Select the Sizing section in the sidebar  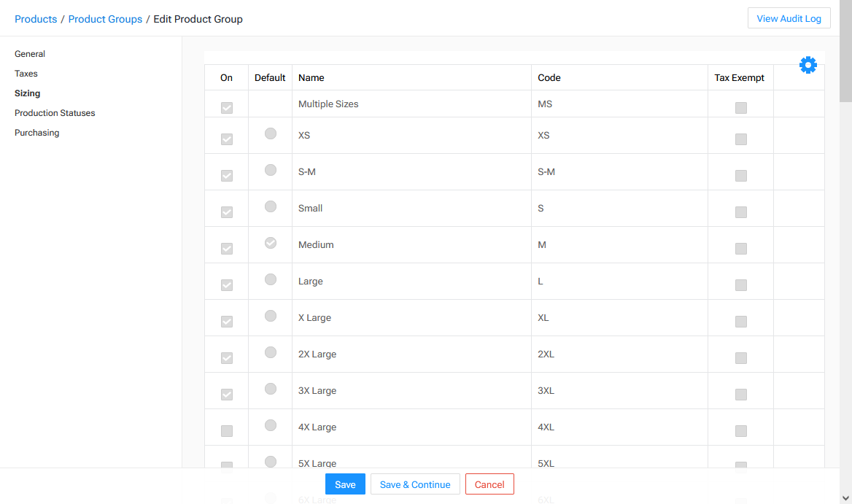27,93
